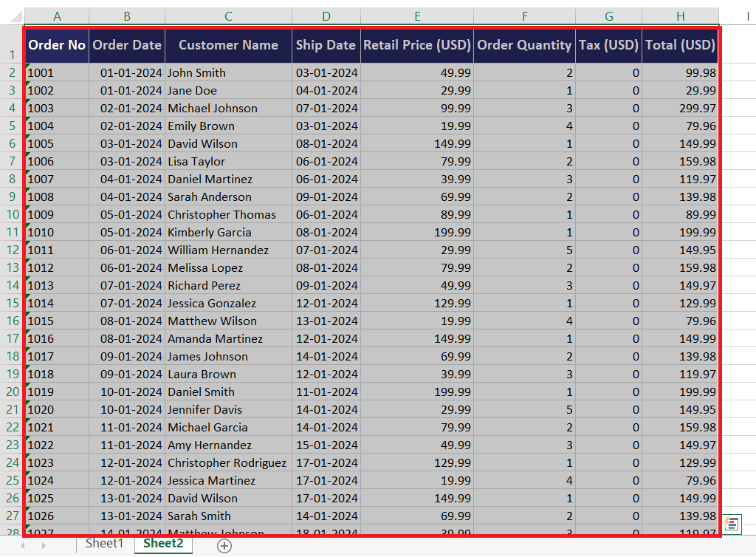Screen dimensions: 756x557
Task: Select cell with Michael Johnson
Action: (229, 108)
